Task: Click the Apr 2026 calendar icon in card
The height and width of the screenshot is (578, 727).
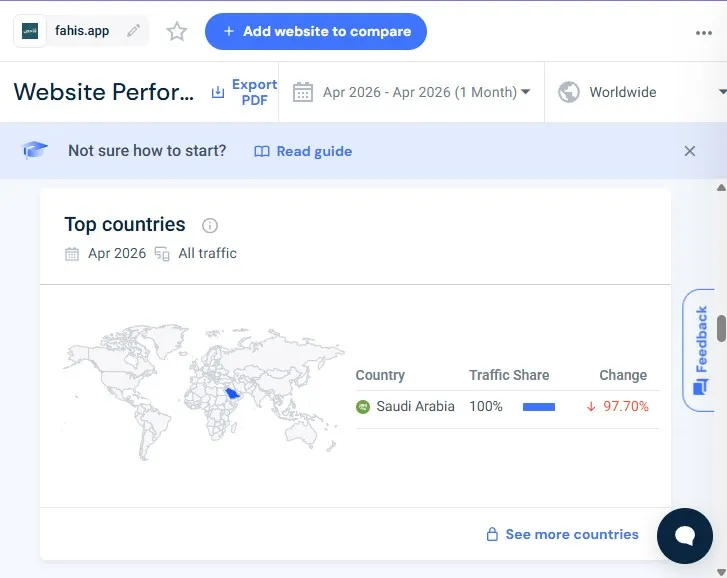Action: coord(72,254)
